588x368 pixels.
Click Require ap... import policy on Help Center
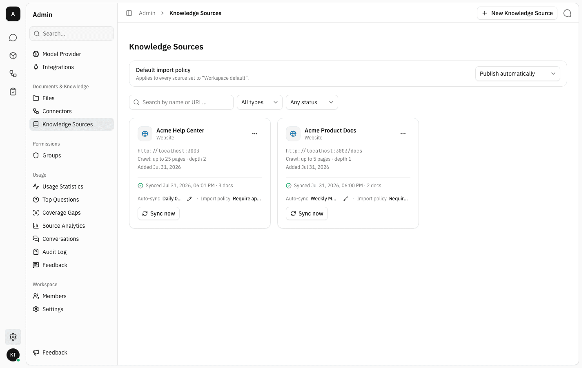coord(247,199)
